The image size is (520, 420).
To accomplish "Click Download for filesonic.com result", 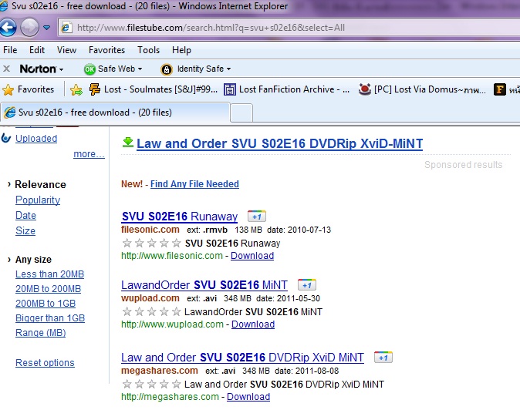I will 252,256.
